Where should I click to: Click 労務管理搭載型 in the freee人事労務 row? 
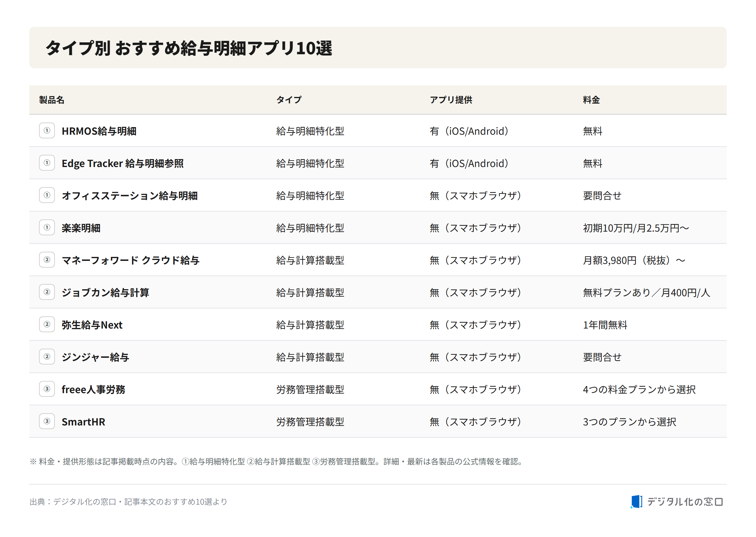(310, 389)
